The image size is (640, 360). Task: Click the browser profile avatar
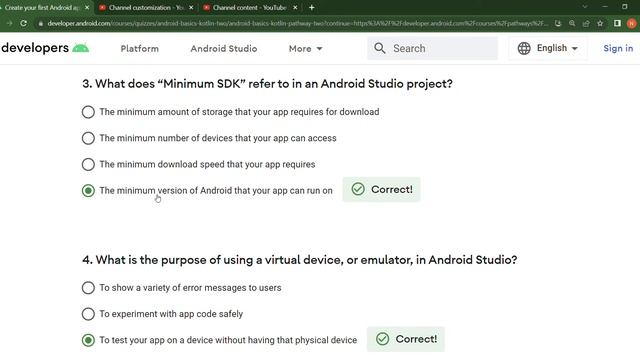click(631, 23)
